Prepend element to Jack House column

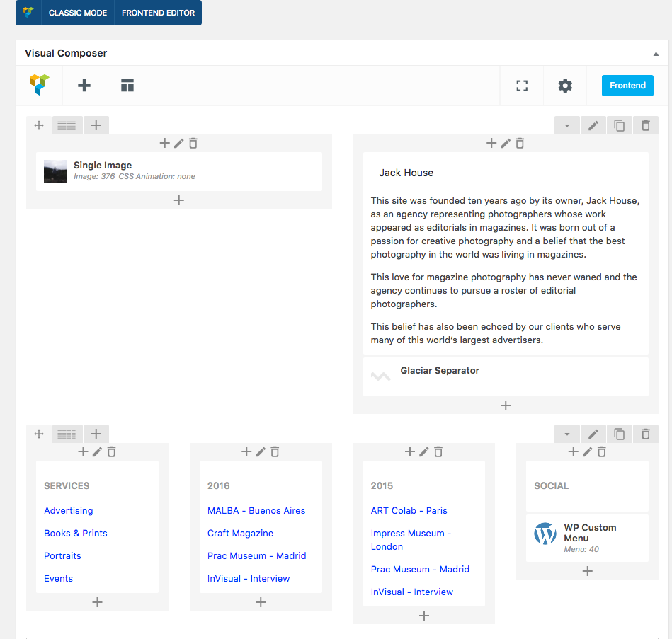pos(491,143)
